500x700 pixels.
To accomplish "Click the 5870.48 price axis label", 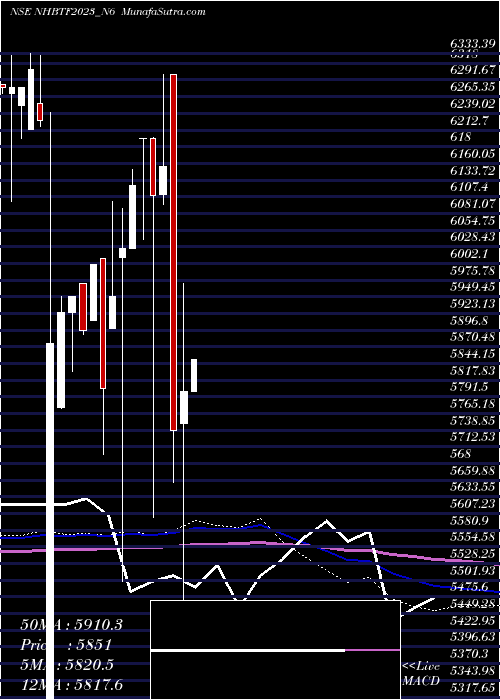I will click(472, 337).
